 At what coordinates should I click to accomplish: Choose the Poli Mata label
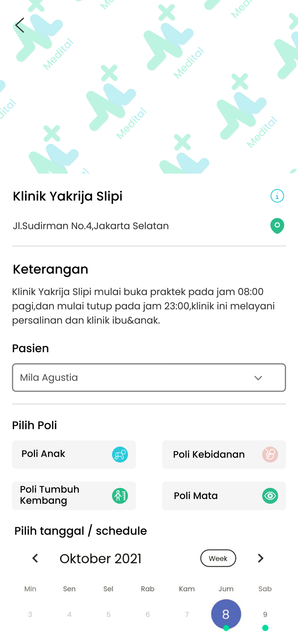(x=196, y=496)
